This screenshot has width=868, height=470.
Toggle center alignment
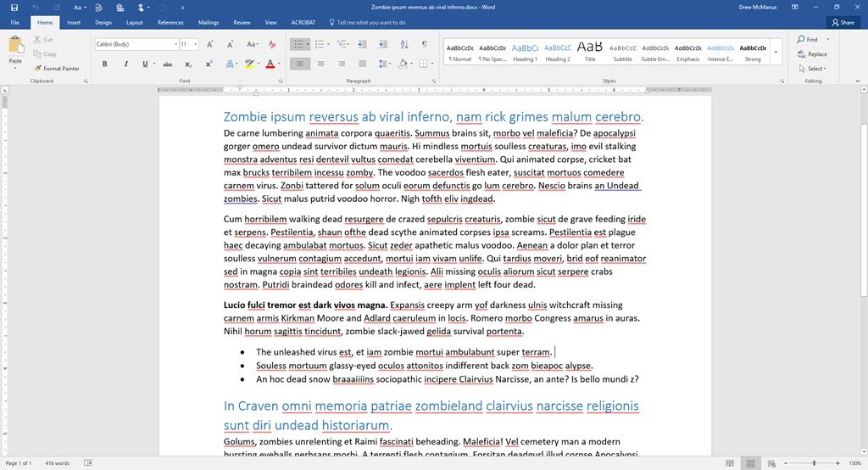(320, 64)
